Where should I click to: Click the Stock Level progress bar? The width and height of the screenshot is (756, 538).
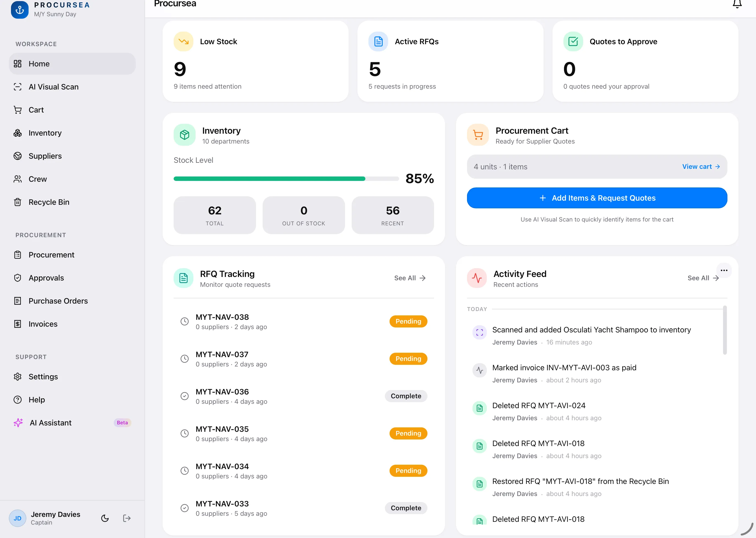tap(286, 179)
